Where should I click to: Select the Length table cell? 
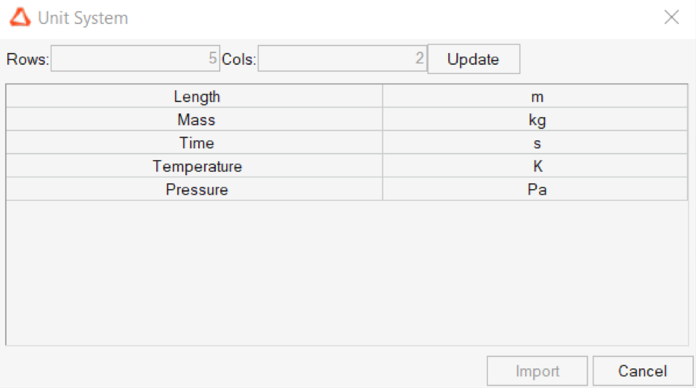point(194,96)
